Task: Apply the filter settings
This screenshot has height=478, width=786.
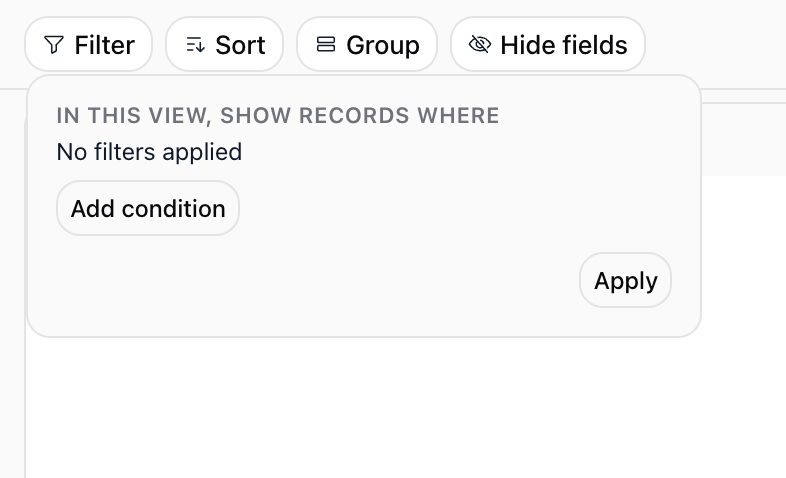Action: point(626,280)
